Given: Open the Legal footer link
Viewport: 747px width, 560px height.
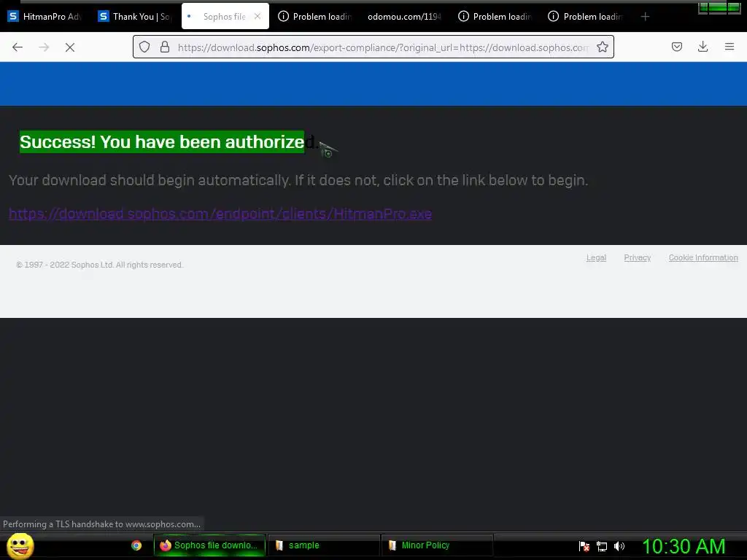Looking at the screenshot, I should click(x=596, y=257).
